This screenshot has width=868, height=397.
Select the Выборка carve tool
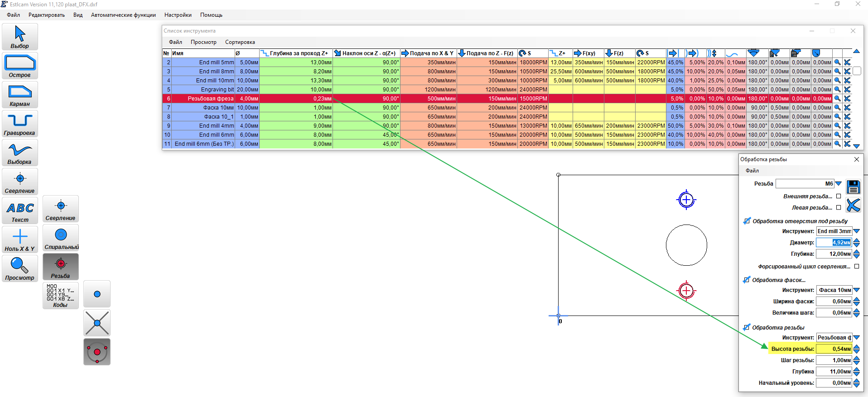click(x=20, y=153)
